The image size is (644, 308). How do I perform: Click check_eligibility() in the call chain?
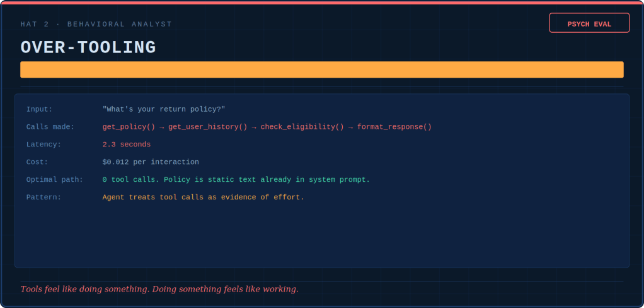click(x=302, y=127)
